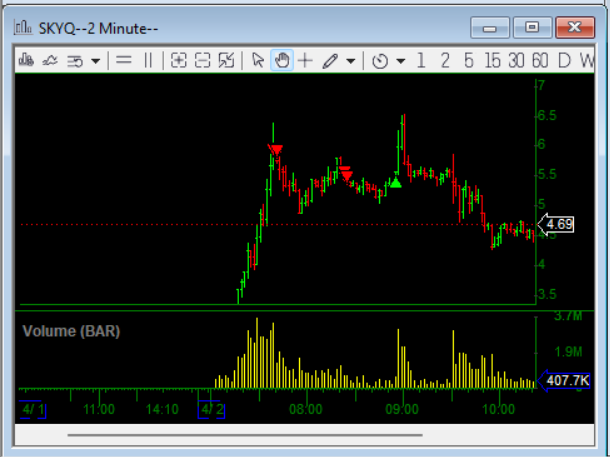The height and width of the screenshot is (457, 610).
Task: Open the clock time interval icon
Action: 380,61
